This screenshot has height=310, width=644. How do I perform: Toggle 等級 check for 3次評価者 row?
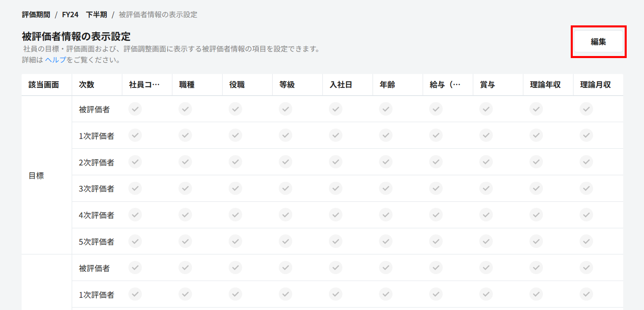pos(285,188)
